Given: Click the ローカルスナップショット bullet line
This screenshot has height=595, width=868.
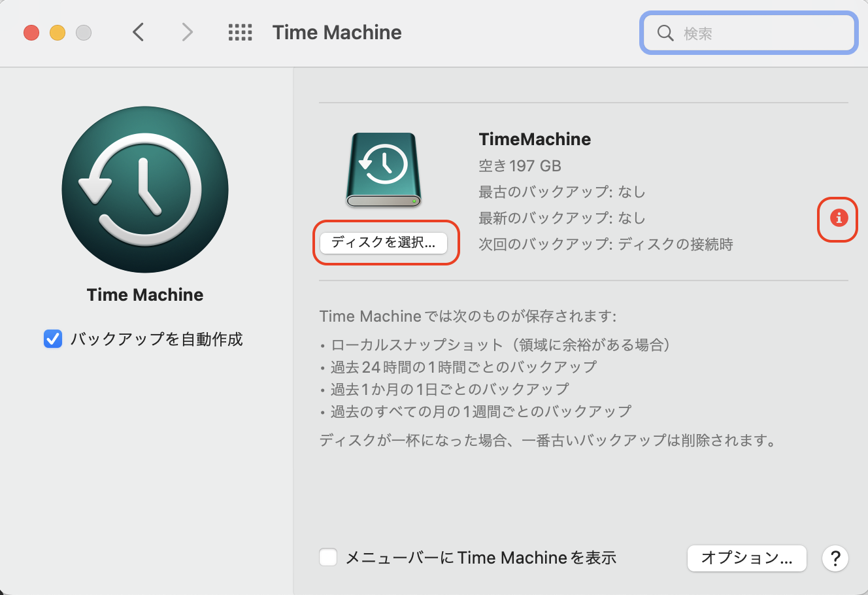Looking at the screenshot, I should pos(496,345).
